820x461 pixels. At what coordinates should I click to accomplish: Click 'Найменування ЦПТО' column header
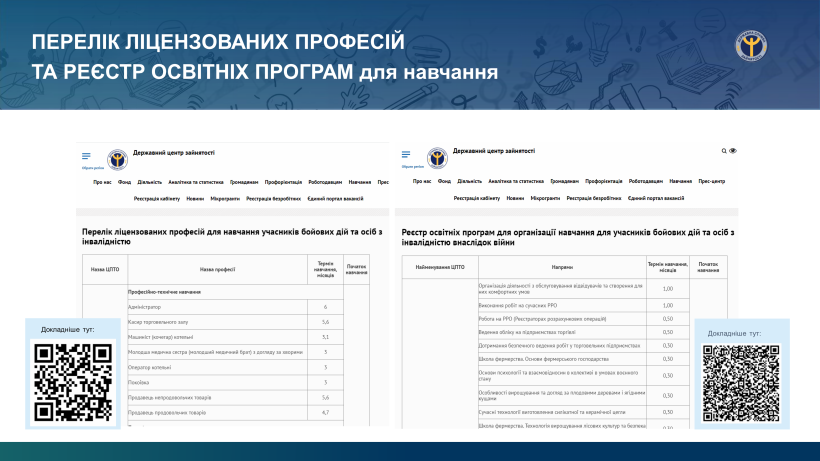pyautogui.click(x=440, y=267)
